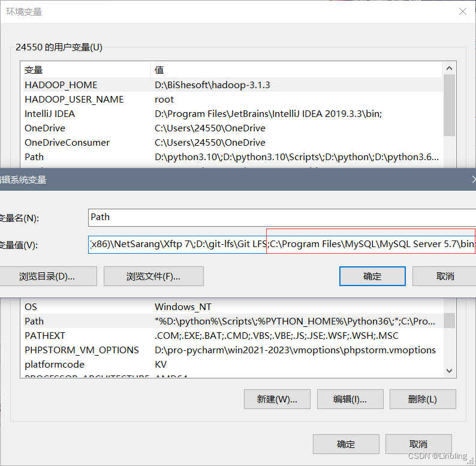The image size is (476, 466).
Task: Click value D:\BiShesoft\hadoop-3.1.3
Action: click(x=212, y=85)
